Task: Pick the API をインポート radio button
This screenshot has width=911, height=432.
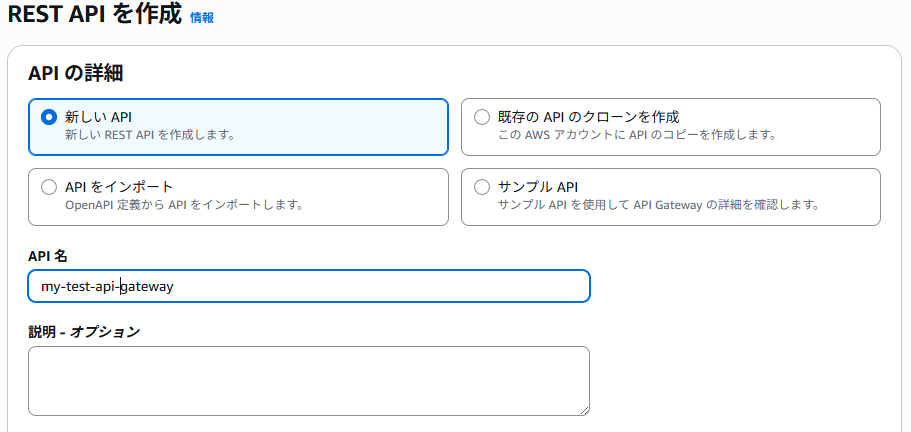Action: pyautogui.click(x=48, y=187)
